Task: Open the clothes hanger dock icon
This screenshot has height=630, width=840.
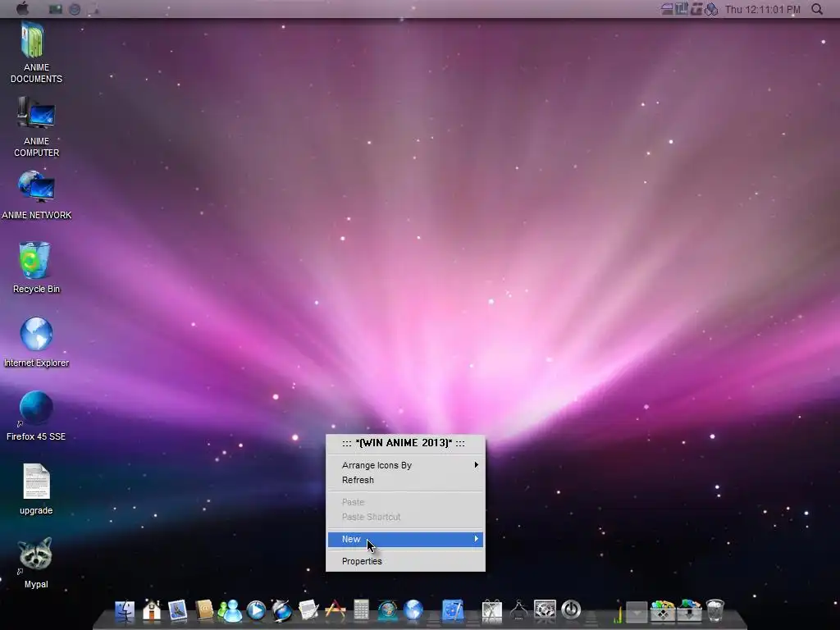Action: [x=518, y=610]
